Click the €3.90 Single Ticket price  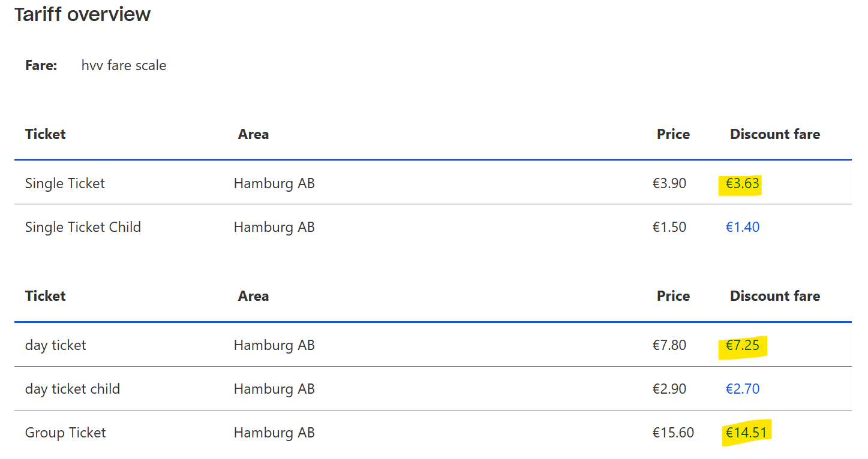[x=669, y=184]
